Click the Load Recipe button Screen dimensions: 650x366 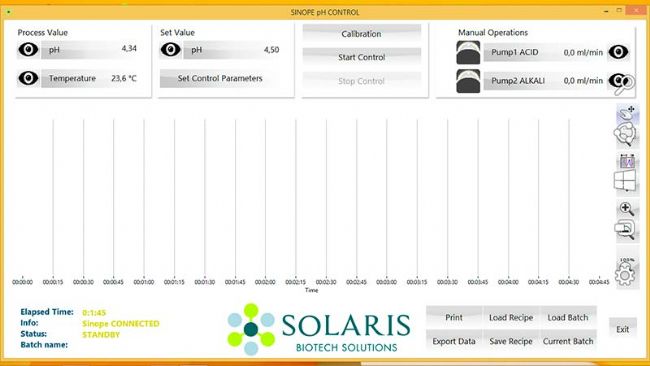tap(511, 318)
